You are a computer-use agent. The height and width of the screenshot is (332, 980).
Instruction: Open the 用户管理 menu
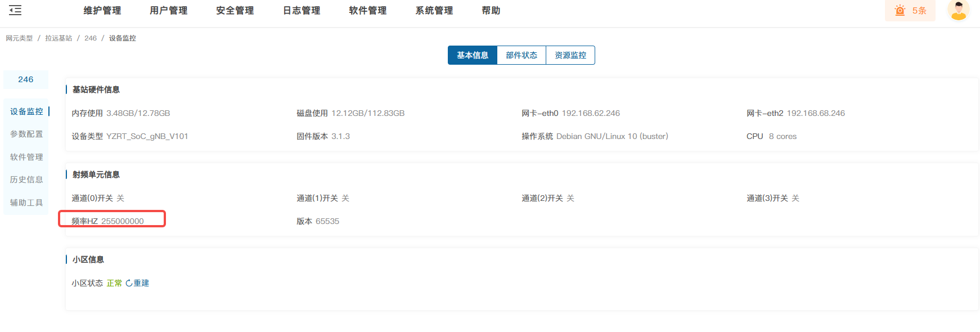[x=168, y=11]
